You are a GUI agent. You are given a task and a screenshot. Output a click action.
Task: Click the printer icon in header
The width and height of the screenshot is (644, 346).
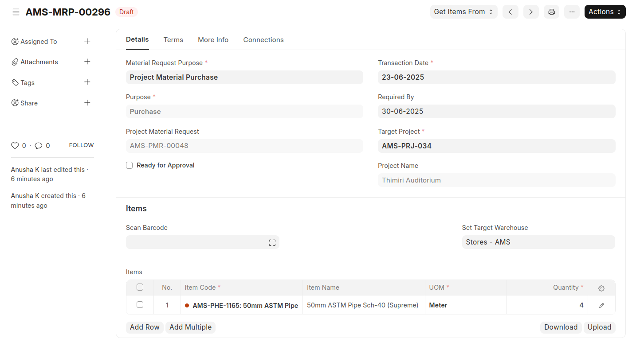coord(551,12)
